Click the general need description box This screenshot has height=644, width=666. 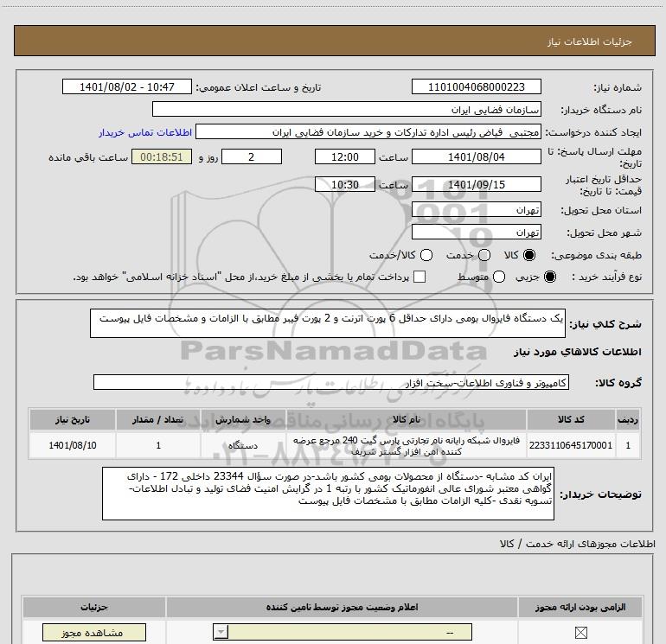click(x=328, y=323)
